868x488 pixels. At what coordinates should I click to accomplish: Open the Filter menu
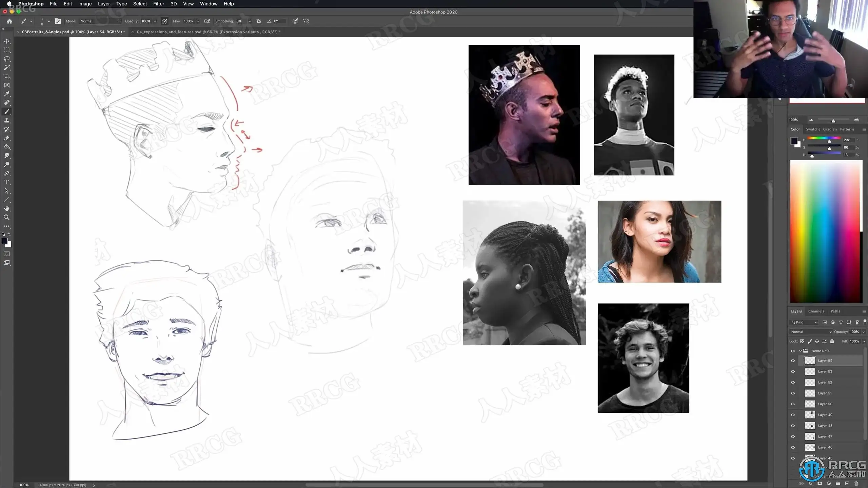pos(158,4)
